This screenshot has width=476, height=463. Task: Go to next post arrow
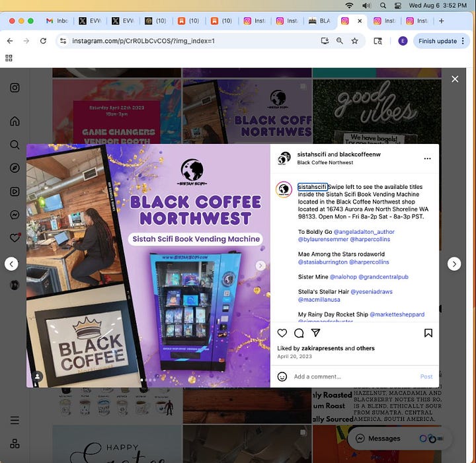454,264
